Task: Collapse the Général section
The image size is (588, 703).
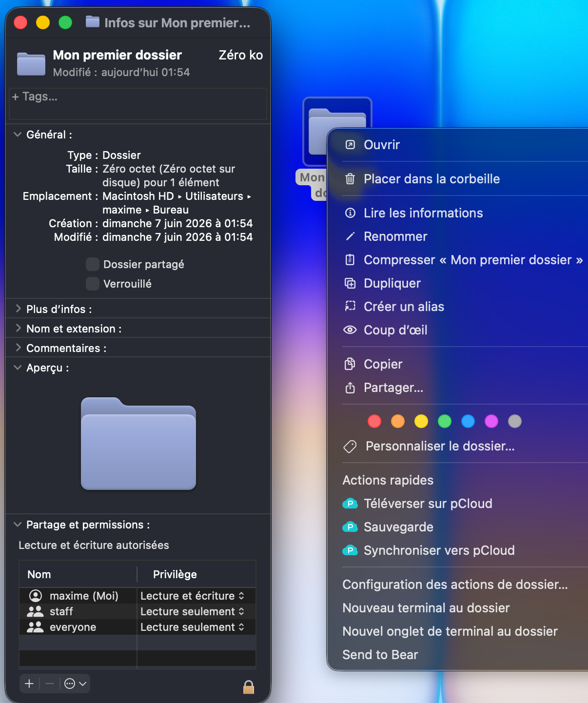Action: click(18, 135)
